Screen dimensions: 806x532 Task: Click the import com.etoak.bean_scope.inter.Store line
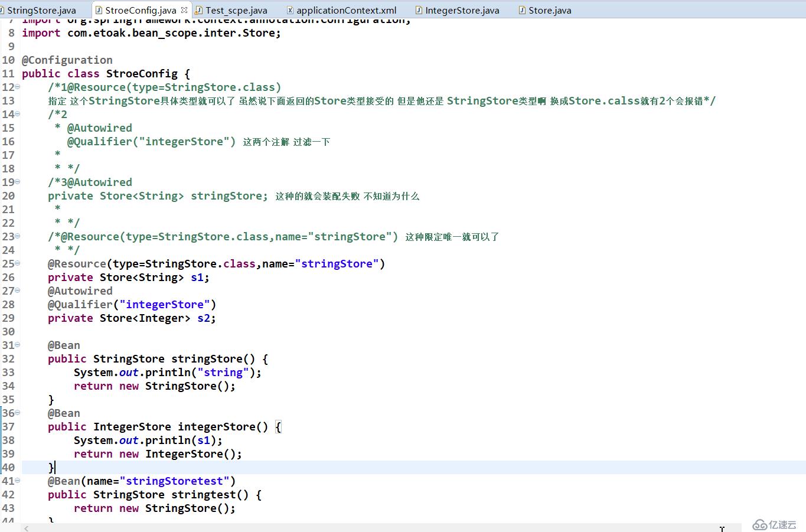click(151, 33)
